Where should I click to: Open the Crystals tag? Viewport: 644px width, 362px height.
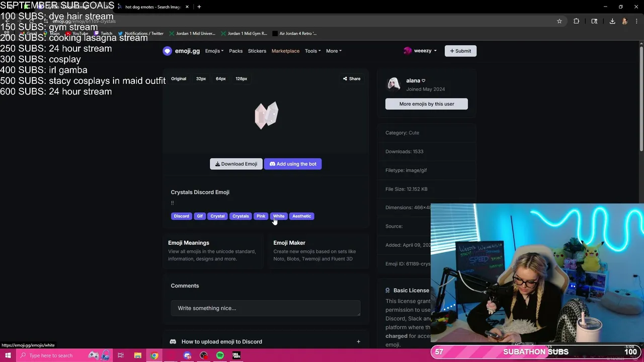[x=240, y=216]
